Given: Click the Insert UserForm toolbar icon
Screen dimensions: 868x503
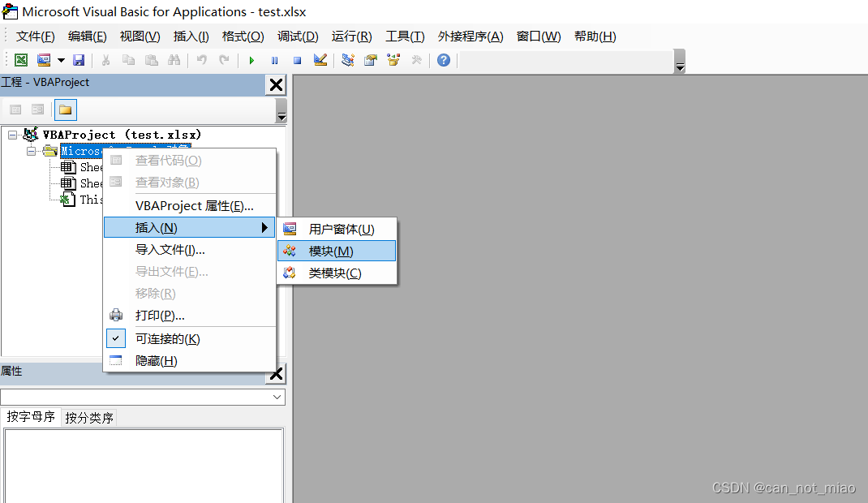Looking at the screenshot, I should point(44,60).
